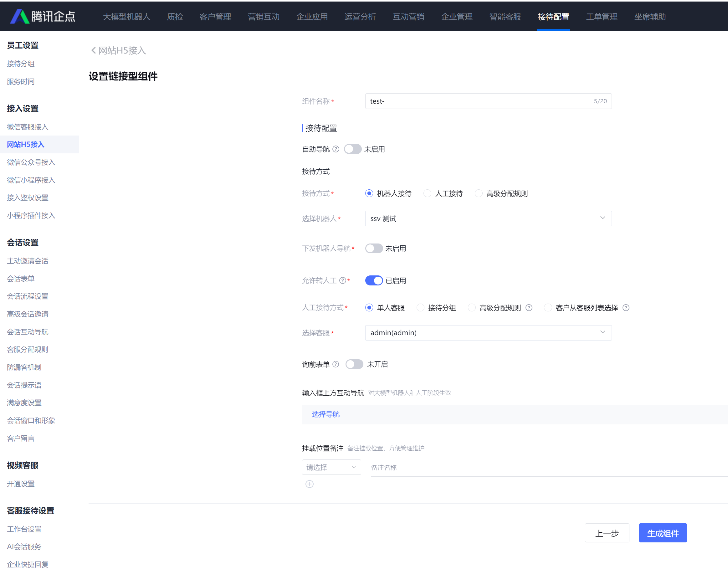The image size is (728, 569).
Task: Expand the 选择客服 admin dropdown
Action: click(x=488, y=333)
